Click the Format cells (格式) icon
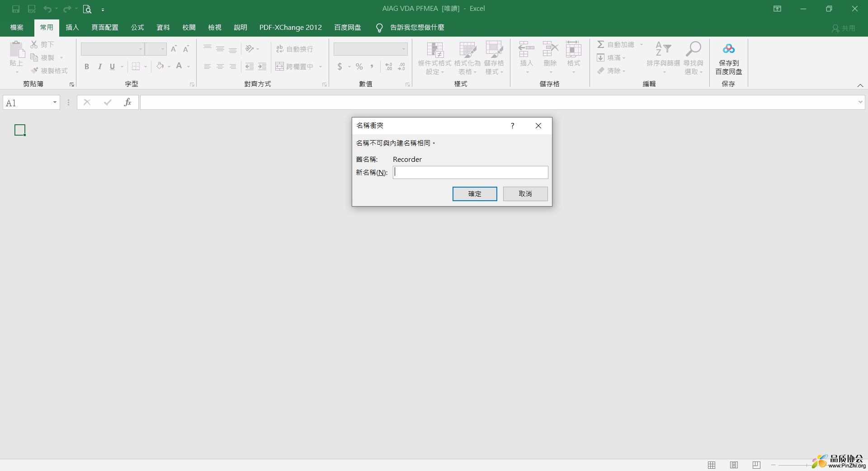Screen dimensions: 868x471 tap(574, 49)
